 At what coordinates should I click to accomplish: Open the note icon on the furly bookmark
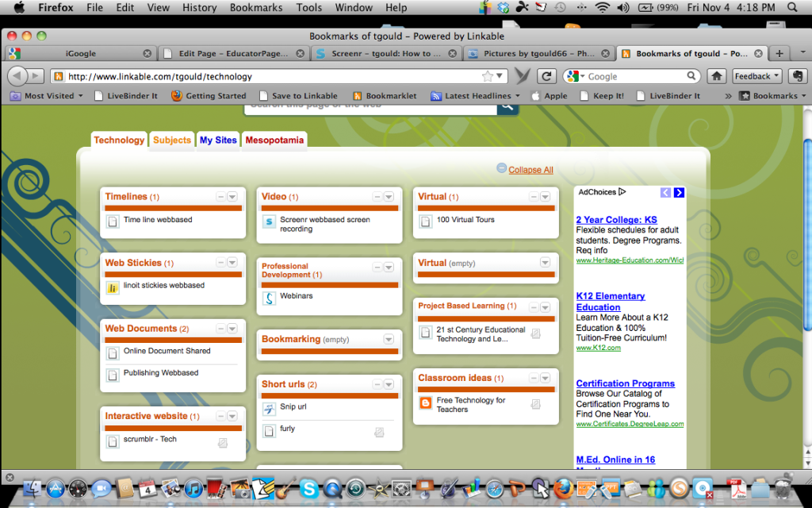click(379, 432)
